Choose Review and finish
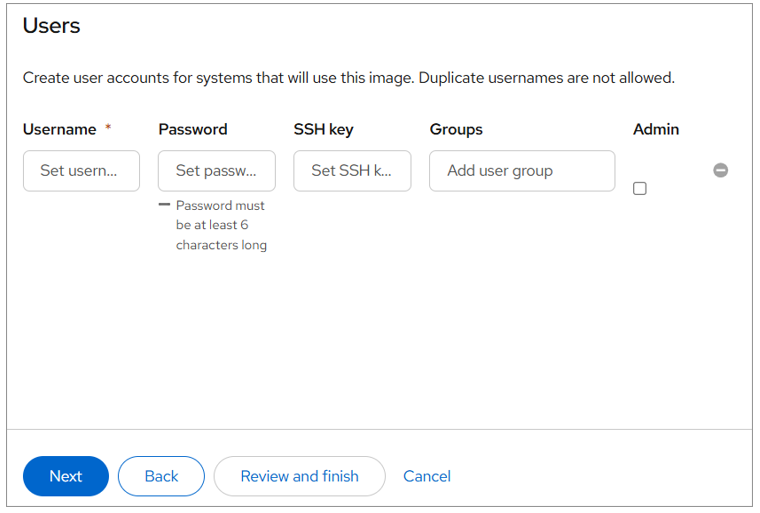The height and width of the screenshot is (513, 760). pos(299,476)
